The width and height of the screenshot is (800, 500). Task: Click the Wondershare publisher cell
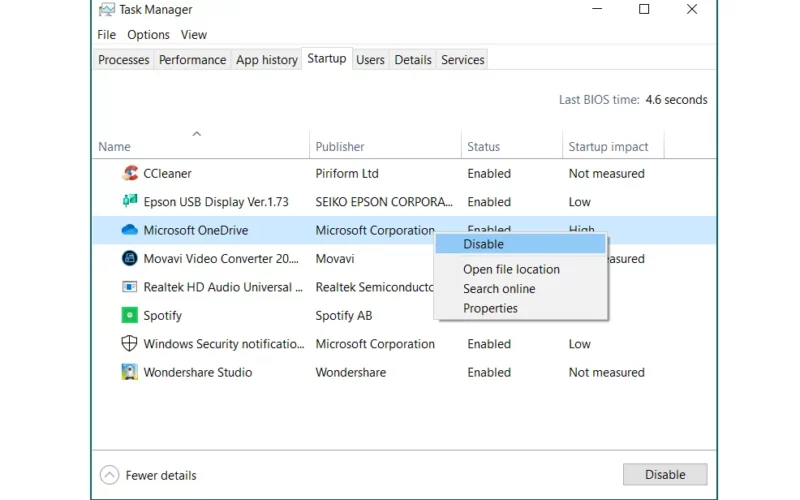(x=351, y=372)
